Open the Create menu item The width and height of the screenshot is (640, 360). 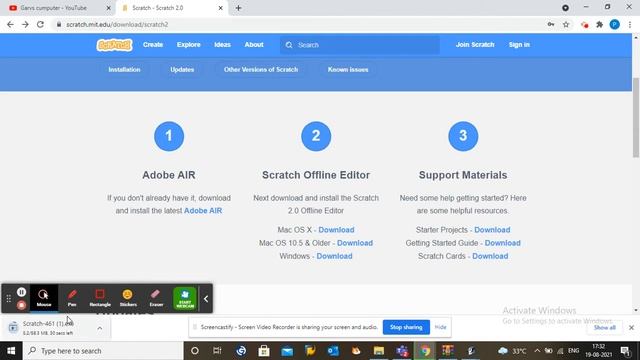(153, 44)
